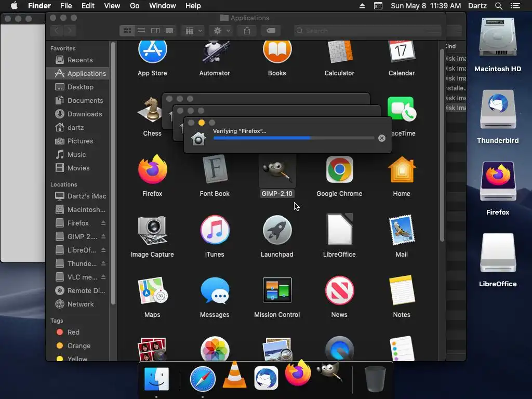Open the File menu
The image size is (532, 399).
tap(66, 6)
